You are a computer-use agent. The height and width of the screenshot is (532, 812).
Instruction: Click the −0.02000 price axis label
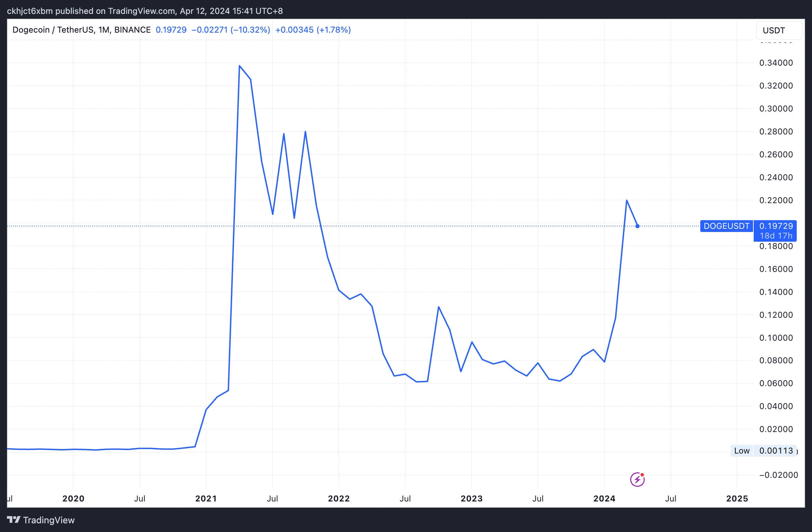coord(778,475)
